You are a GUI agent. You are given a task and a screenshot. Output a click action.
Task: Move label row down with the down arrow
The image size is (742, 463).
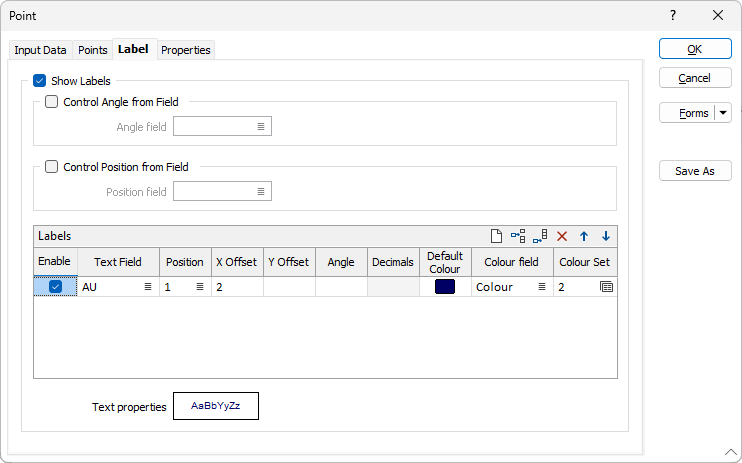coord(606,236)
